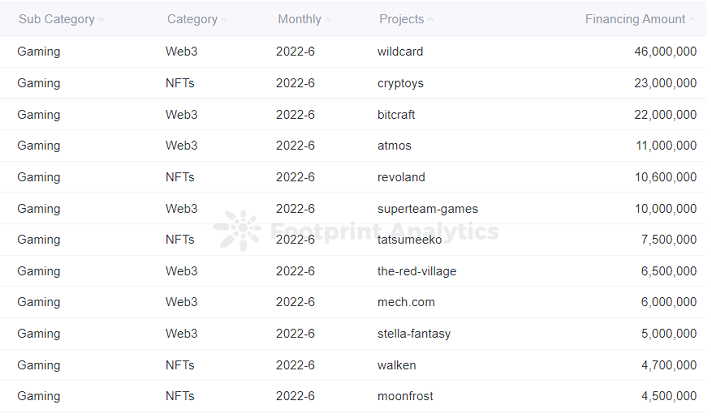The height and width of the screenshot is (420, 711).
Task: Click the Footprint Analytics watermark logo
Action: pyautogui.click(x=238, y=230)
